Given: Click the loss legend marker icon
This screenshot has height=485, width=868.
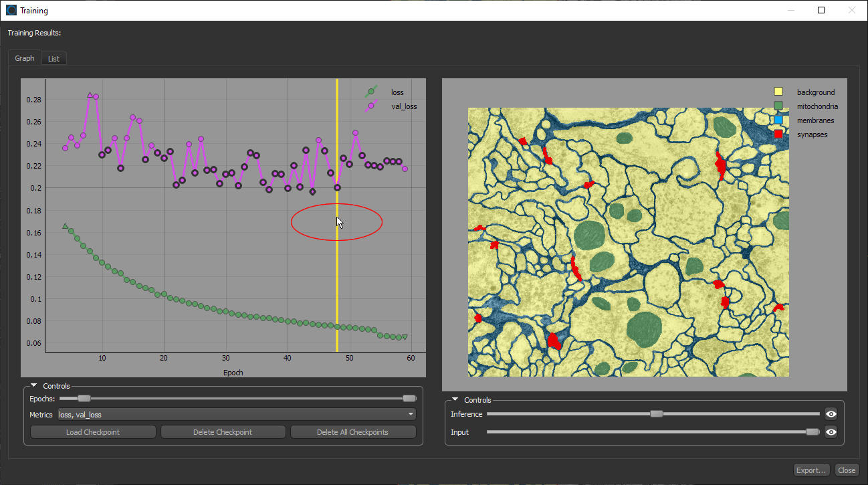Looking at the screenshot, I should [x=371, y=92].
